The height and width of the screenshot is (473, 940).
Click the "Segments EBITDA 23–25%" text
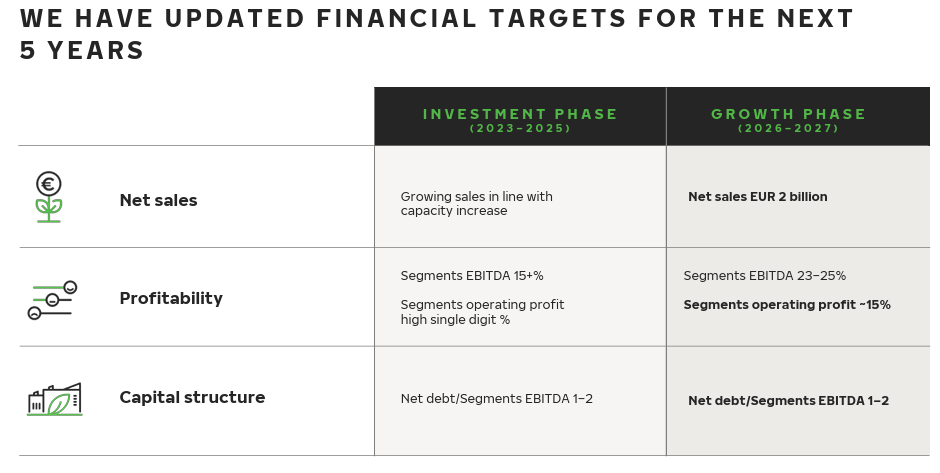coord(764,276)
